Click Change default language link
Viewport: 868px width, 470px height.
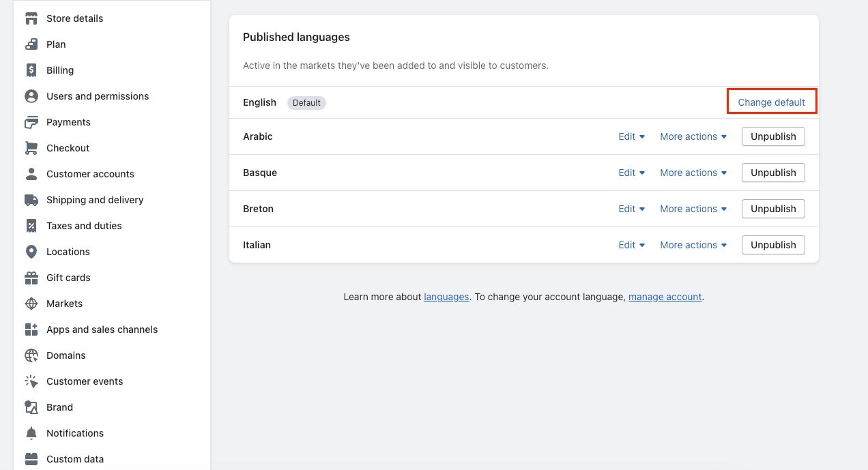(x=771, y=102)
